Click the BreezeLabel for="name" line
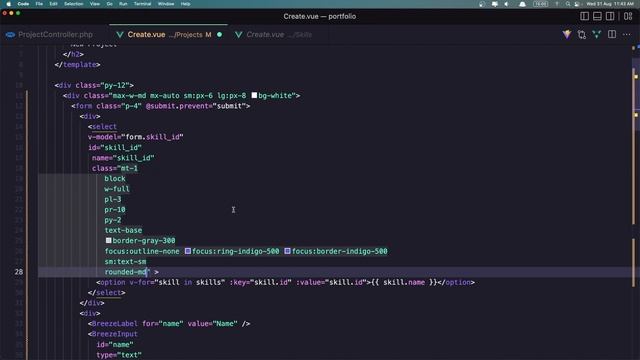 pos(169,324)
